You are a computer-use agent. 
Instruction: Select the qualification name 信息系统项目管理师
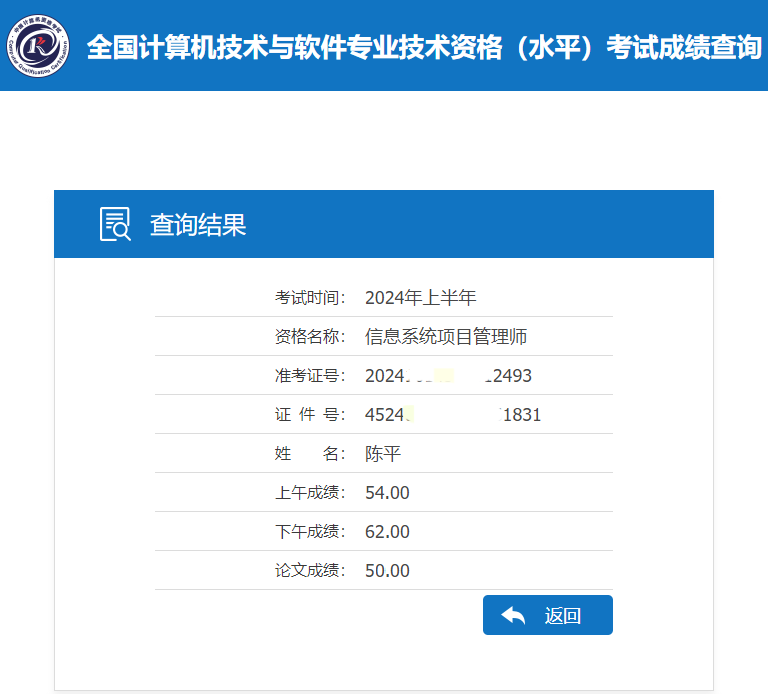446,336
